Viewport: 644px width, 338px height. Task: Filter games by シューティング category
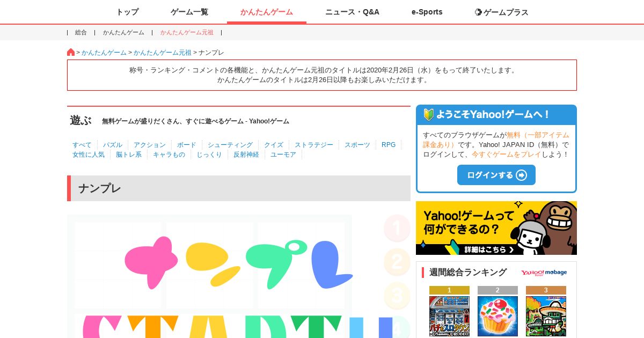click(230, 145)
